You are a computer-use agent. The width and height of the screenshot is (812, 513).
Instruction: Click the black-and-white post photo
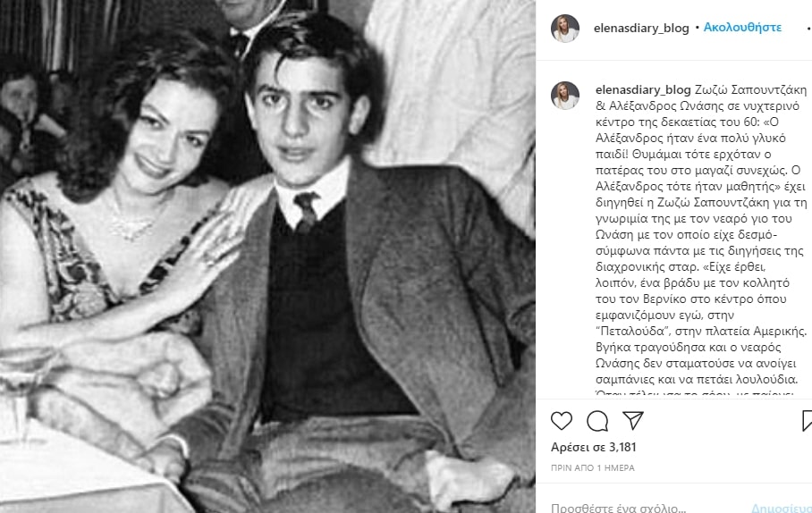267,256
